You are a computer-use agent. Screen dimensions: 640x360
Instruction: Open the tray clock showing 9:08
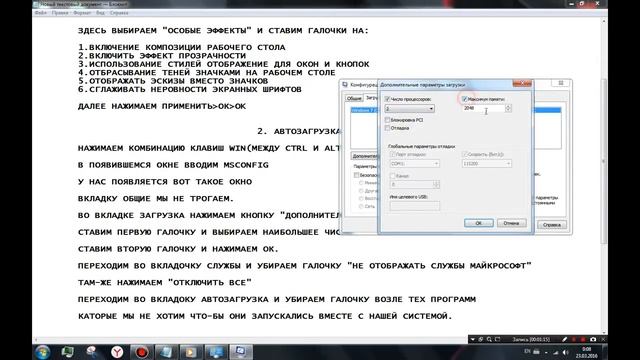(587, 352)
